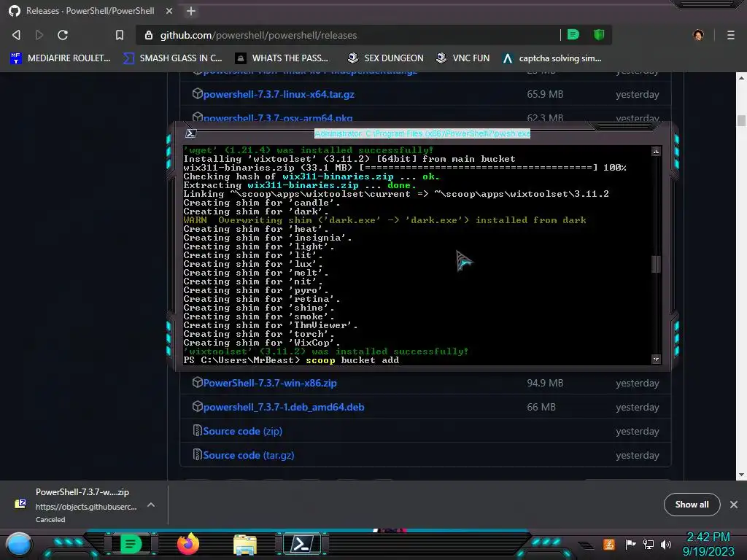Download Source code (tar.gz)
The height and width of the screenshot is (560, 747).
248,455
